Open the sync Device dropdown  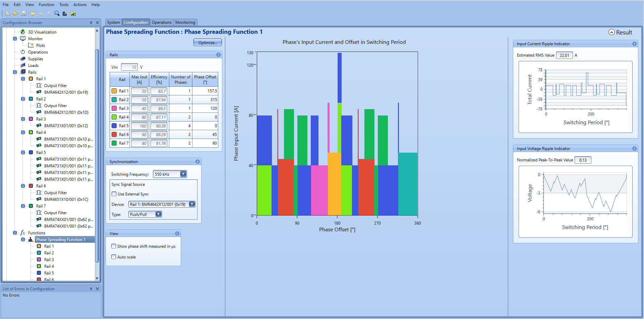pyautogui.click(x=192, y=204)
